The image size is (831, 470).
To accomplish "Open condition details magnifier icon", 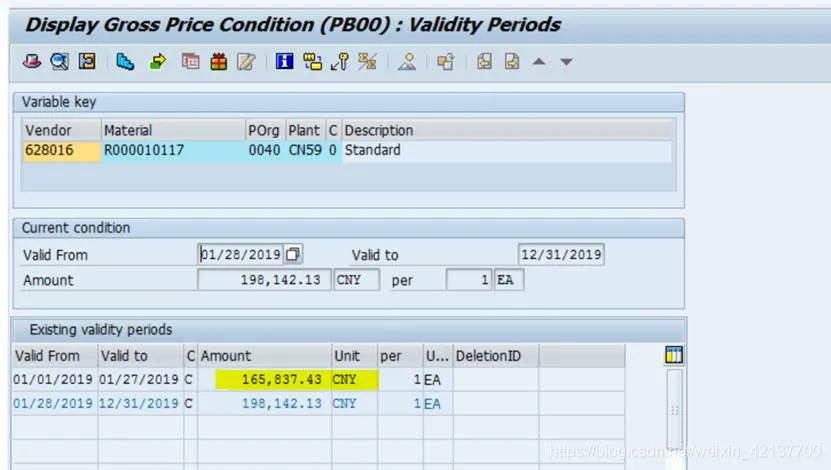I will point(59,61).
